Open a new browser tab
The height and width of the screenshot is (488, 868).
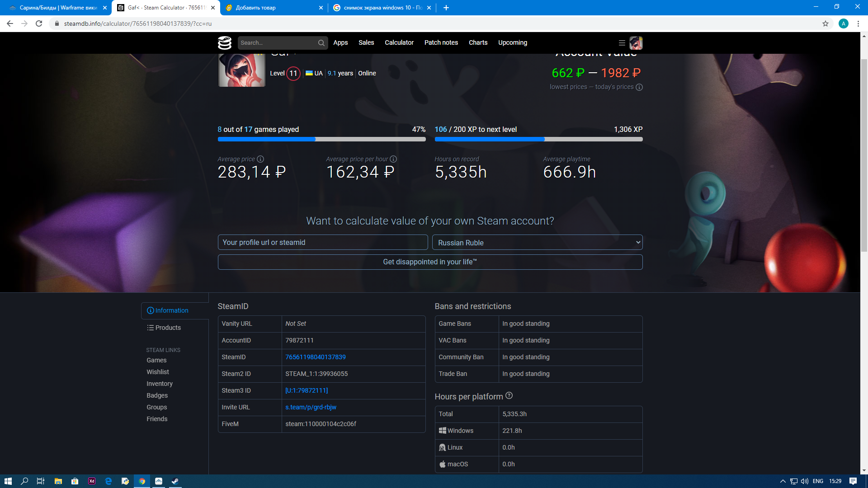446,8
